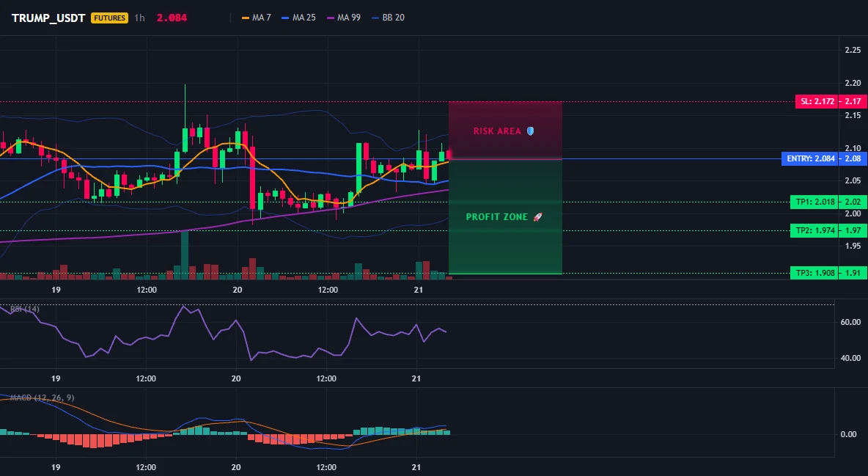Click the 2.05 price axis value
Image resolution: width=868 pixels, height=476 pixels.
coord(853,180)
